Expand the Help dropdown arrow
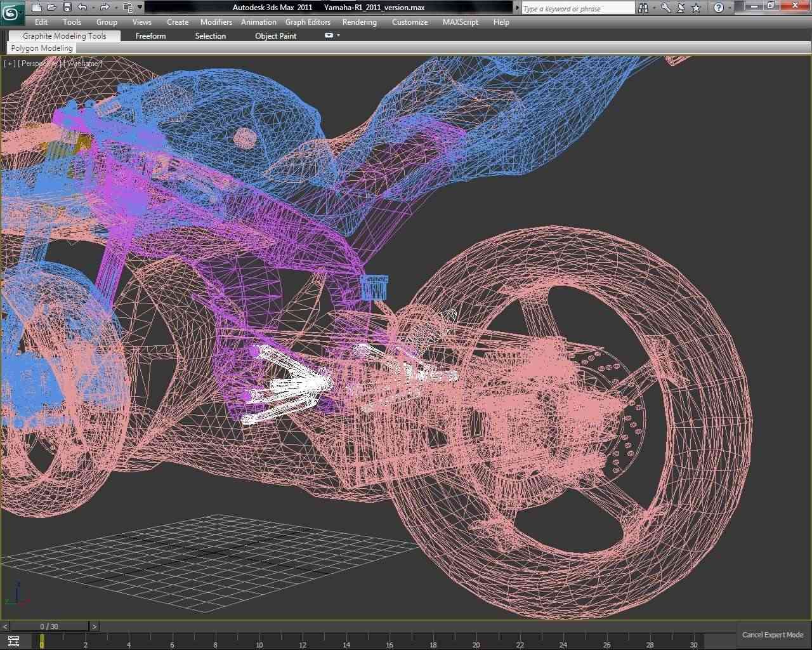The image size is (812, 650). click(729, 8)
